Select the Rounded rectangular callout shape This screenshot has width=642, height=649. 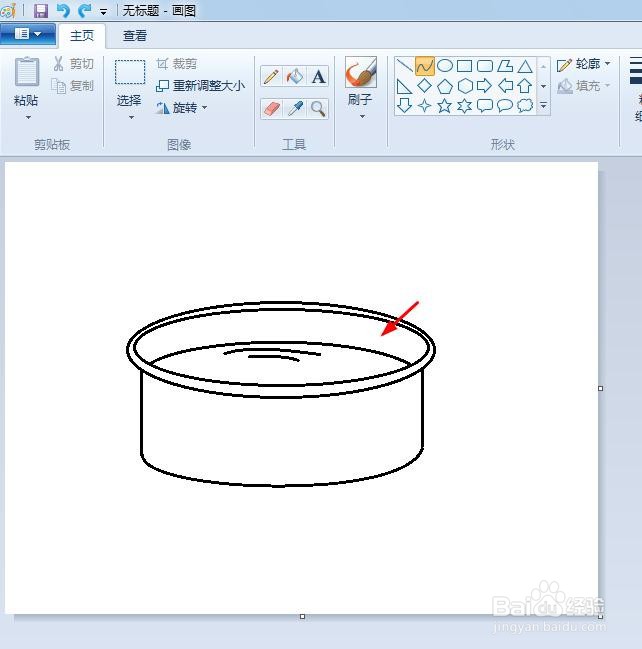[485, 106]
